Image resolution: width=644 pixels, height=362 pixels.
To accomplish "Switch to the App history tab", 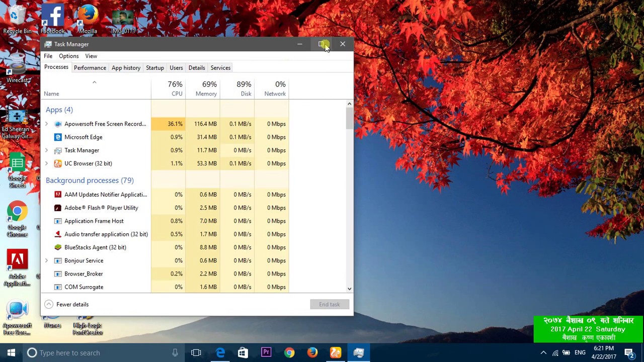I will tap(126, 68).
